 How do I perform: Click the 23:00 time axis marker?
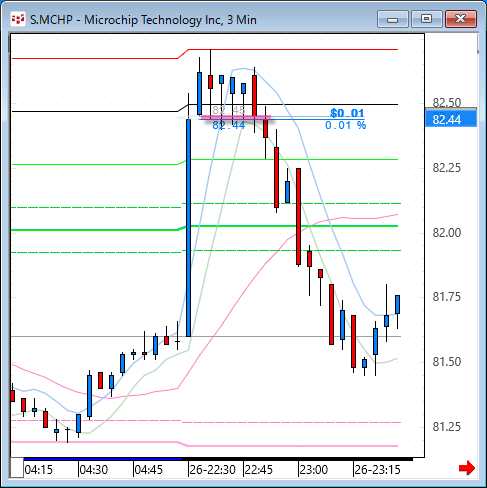point(313,470)
